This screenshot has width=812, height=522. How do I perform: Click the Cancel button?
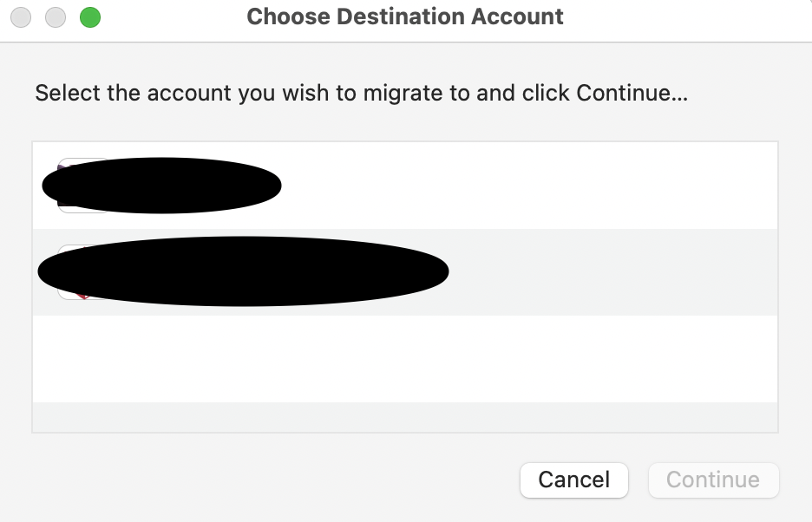pos(573,480)
